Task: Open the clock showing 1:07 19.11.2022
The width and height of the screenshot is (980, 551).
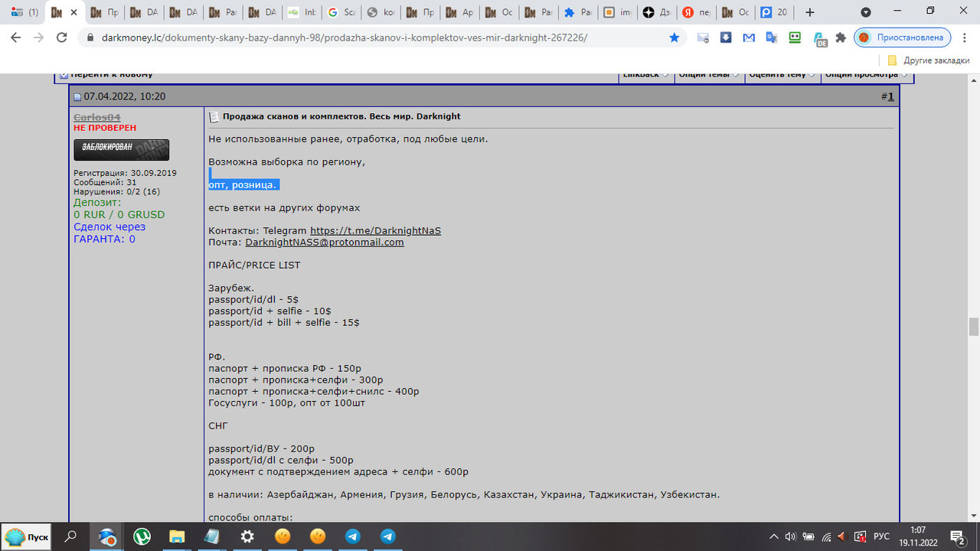Action: pyautogui.click(x=918, y=536)
